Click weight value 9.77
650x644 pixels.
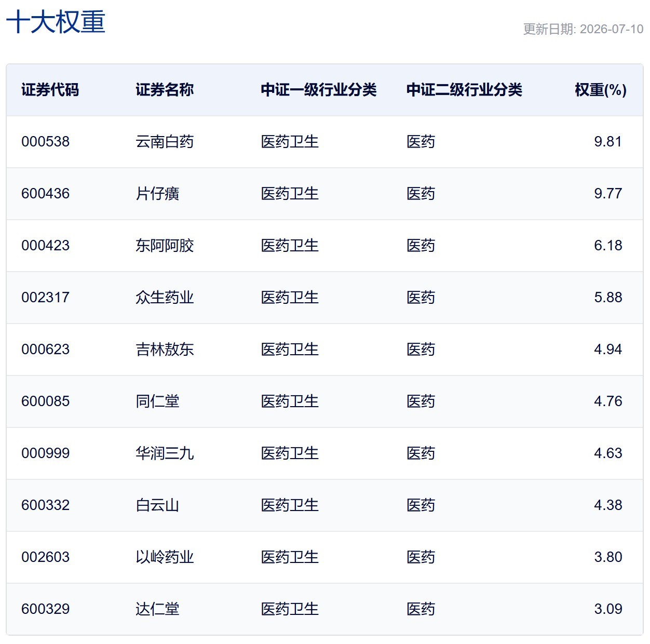(608, 194)
